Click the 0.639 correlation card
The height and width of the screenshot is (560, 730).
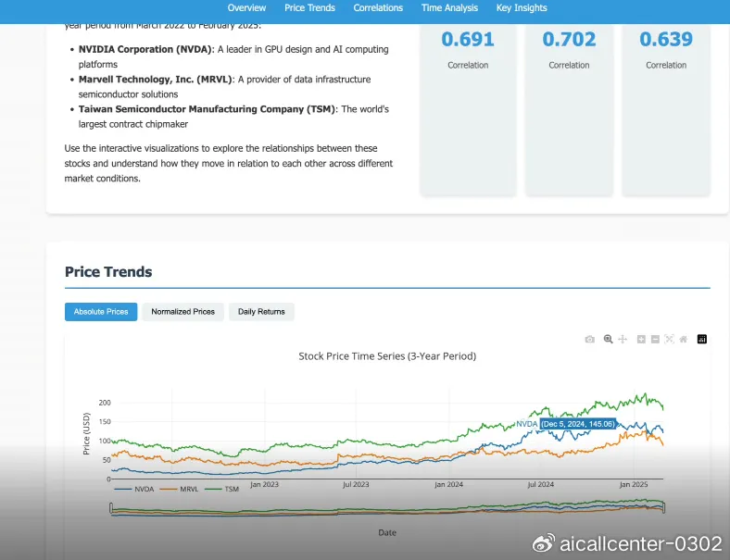coord(666,109)
